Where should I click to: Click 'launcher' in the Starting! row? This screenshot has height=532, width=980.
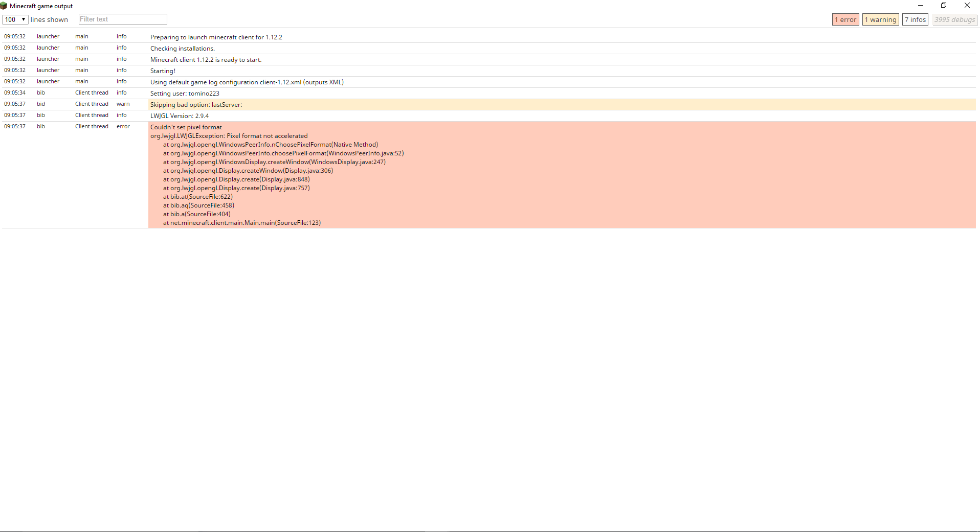click(48, 70)
